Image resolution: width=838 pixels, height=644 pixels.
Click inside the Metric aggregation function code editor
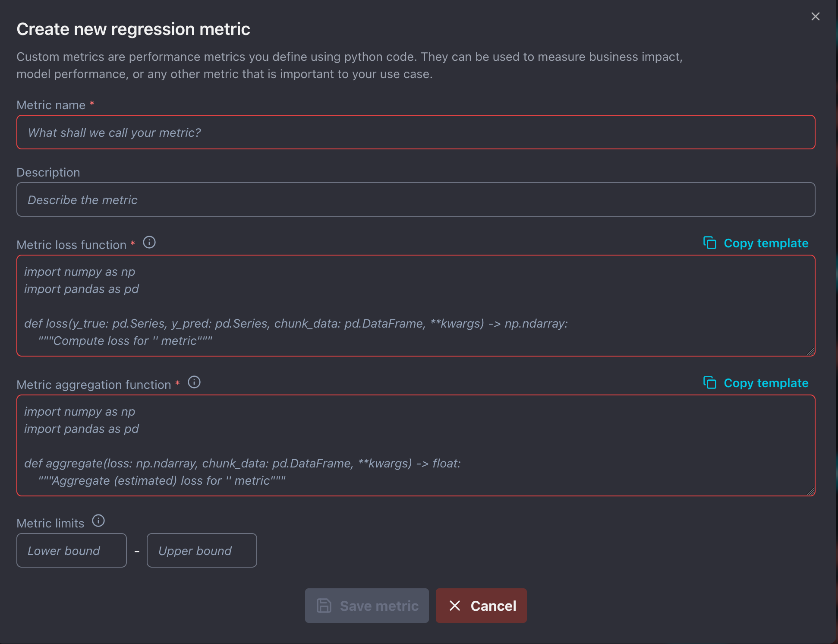[x=414, y=446]
